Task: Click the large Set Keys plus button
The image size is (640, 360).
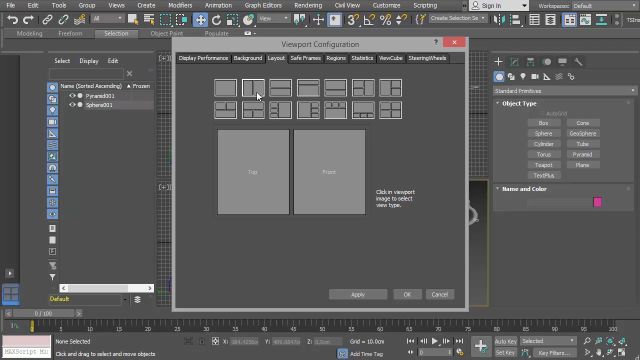Action: (x=481, y=346)
